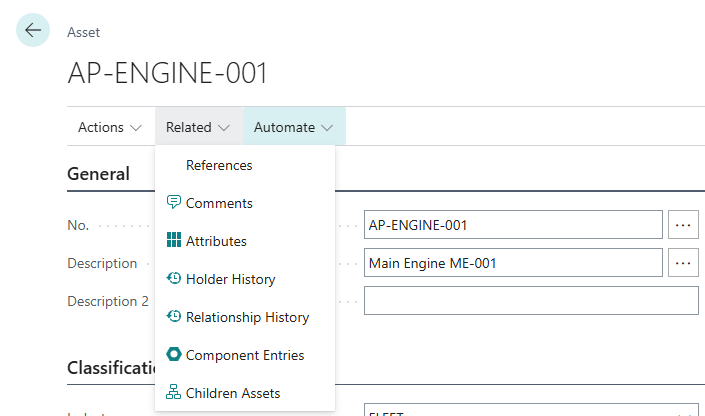Click the back arrow button
Viewport: 705px width, 416px height.
click(33, 31)
